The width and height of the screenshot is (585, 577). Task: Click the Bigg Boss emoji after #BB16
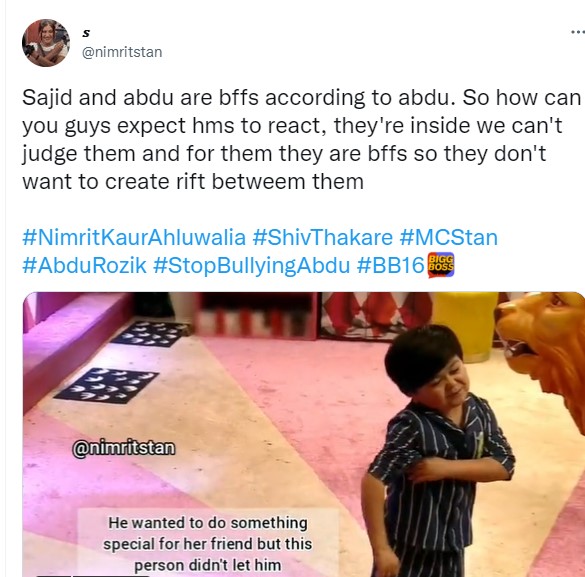coord(441,265)
